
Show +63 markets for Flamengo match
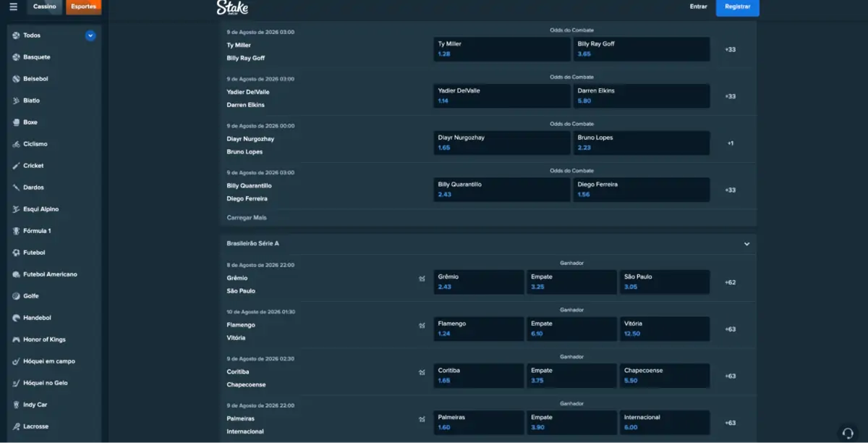point(731,329)
